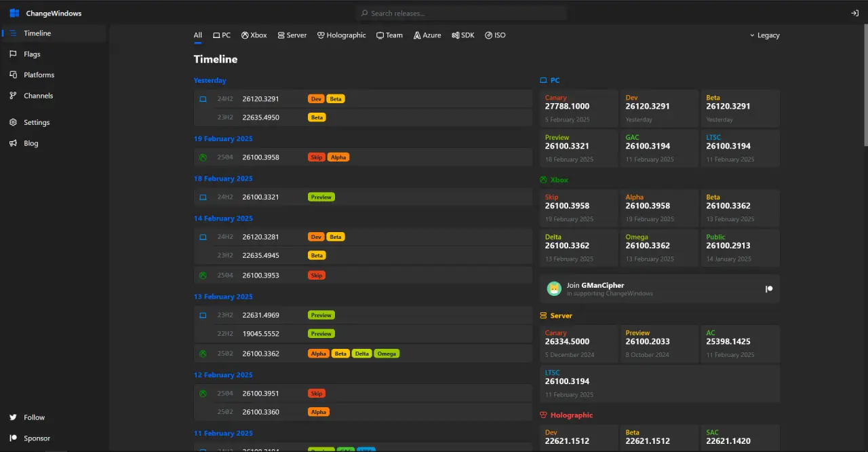Click the Yesterday date heading

(x=210, y=80)
